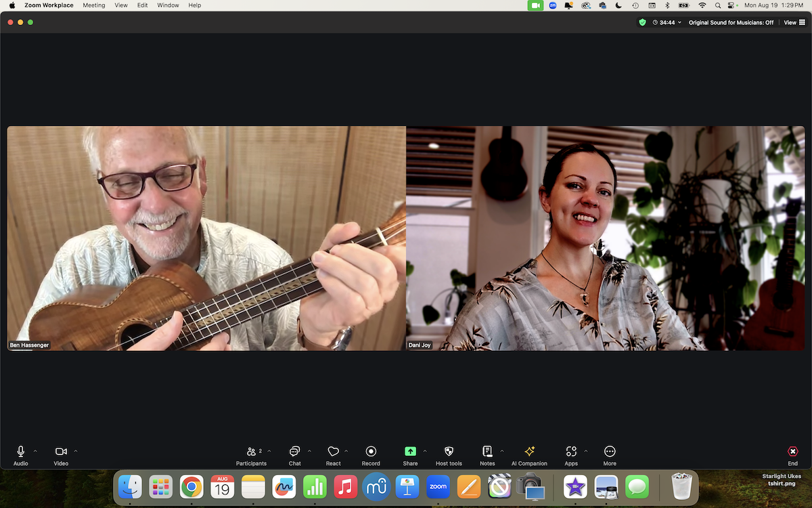
Task: Expand the audio options arrow beside Audio
Action: [35, 450]
